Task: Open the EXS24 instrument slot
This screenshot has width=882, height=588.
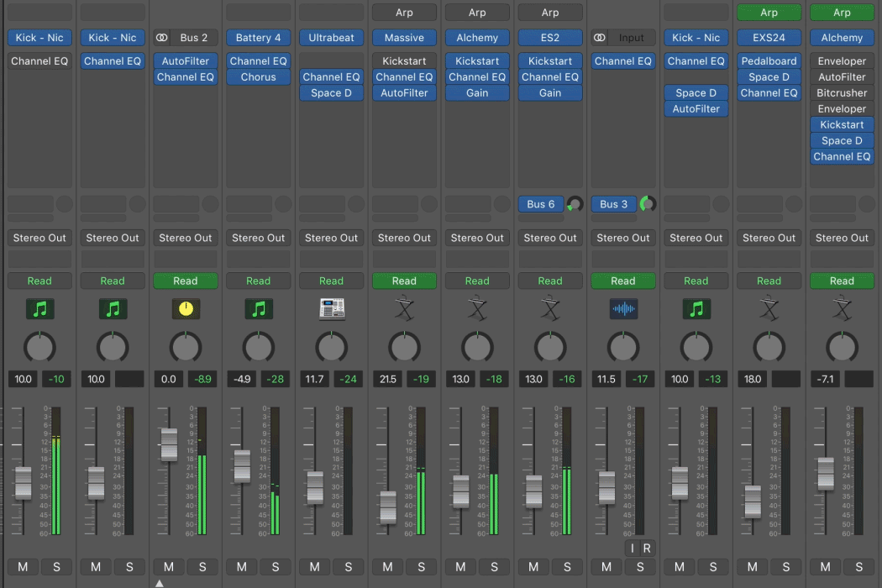Action: coord(769,38)
